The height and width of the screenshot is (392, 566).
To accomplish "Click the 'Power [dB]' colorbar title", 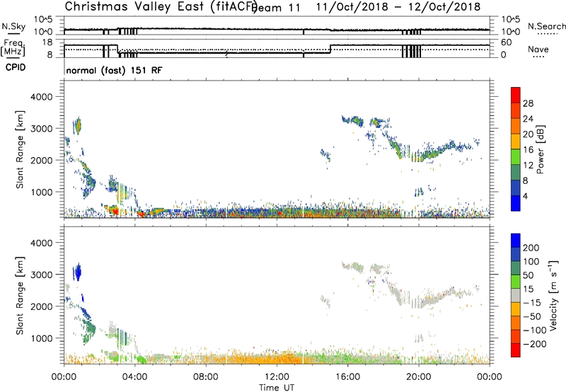I will point(540,149).
